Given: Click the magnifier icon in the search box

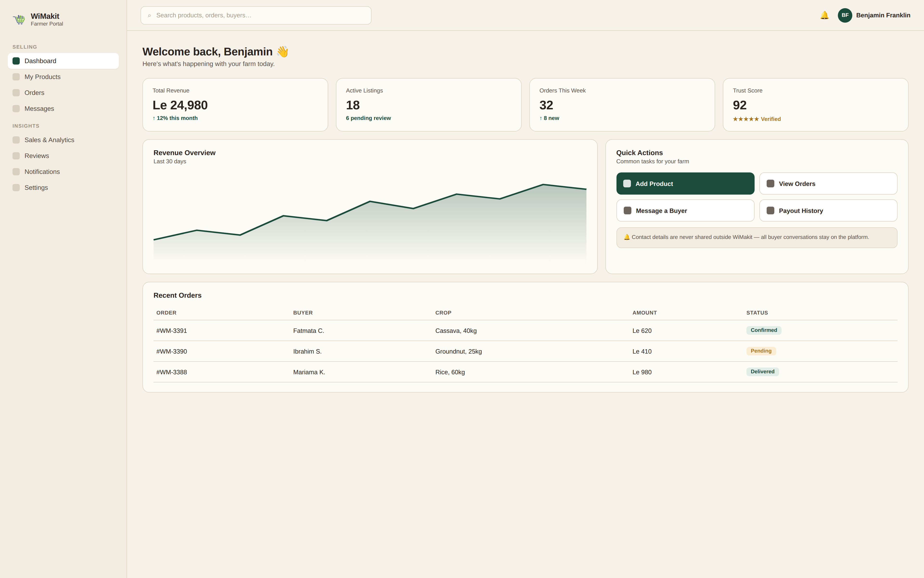Looking at the screenshot, I should pos(149,16).
